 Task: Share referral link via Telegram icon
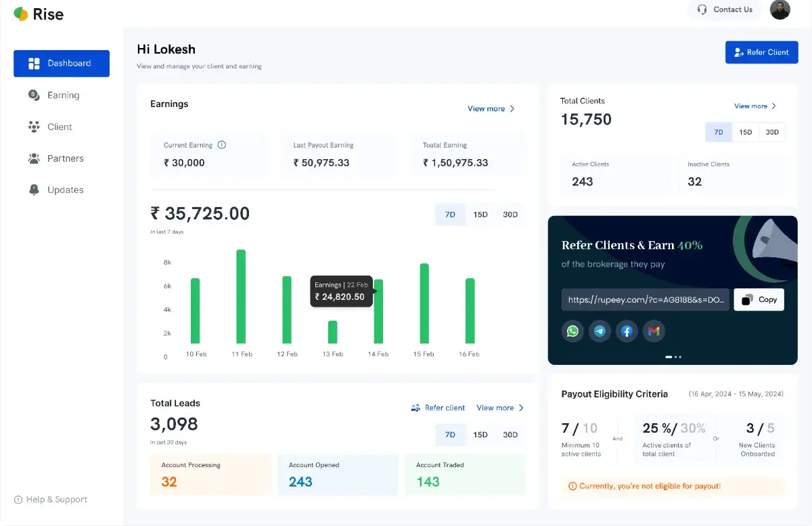click(x=600, y=331)
